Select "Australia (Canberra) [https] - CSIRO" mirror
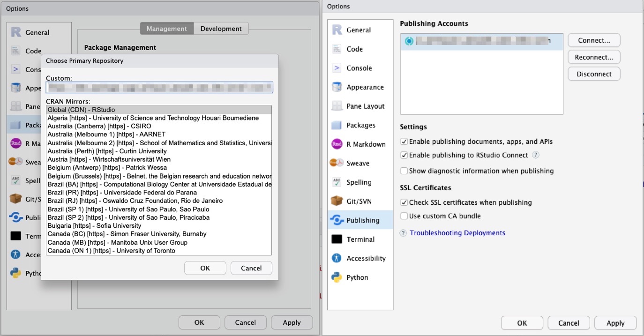The width and height of the screenshot is (644, 336). [159, 127]
